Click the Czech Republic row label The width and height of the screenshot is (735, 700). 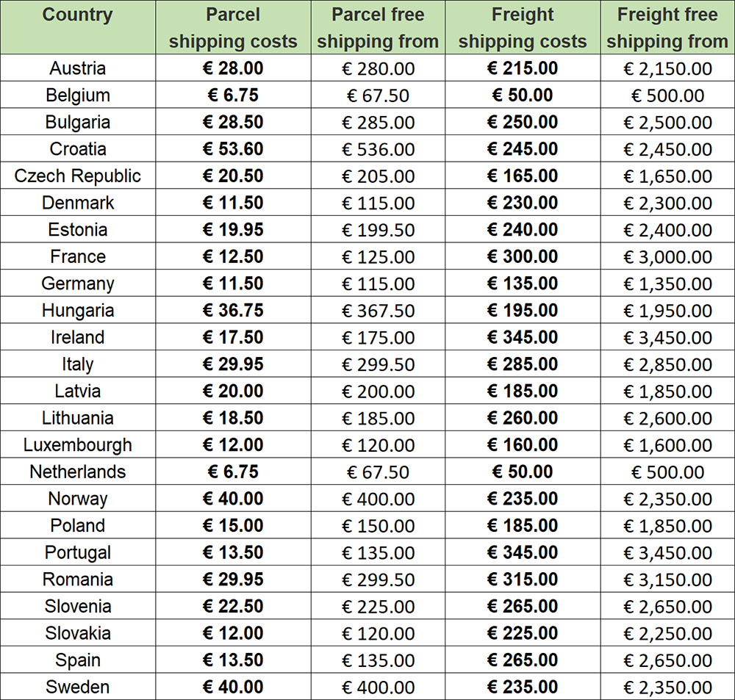(78, 176)
